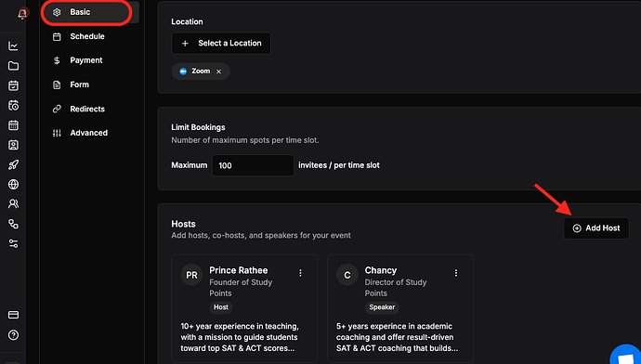Image resolution: width=641 pixels, height=364 pixels.
Task: Open options menu for Prince Rathee
Action: pos(300,273)
